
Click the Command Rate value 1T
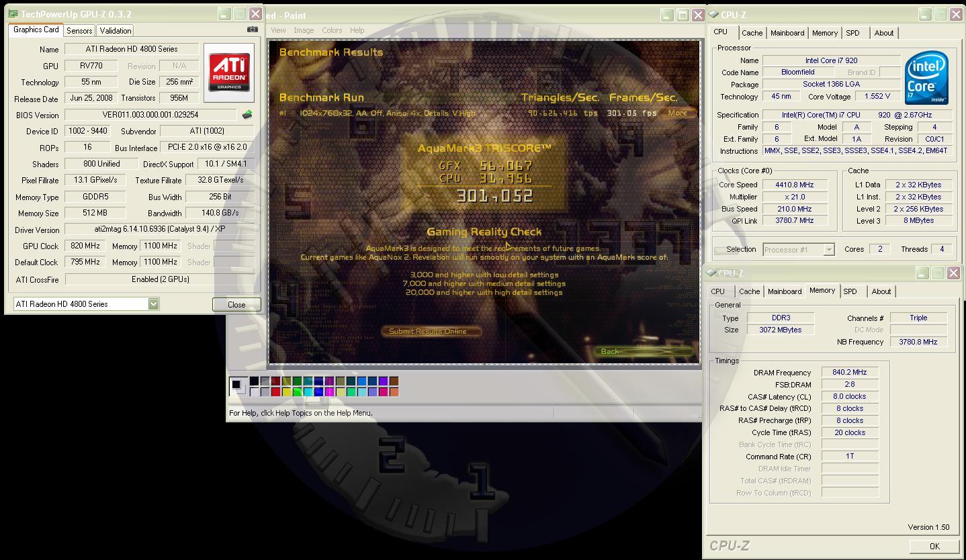coord(850,456)
